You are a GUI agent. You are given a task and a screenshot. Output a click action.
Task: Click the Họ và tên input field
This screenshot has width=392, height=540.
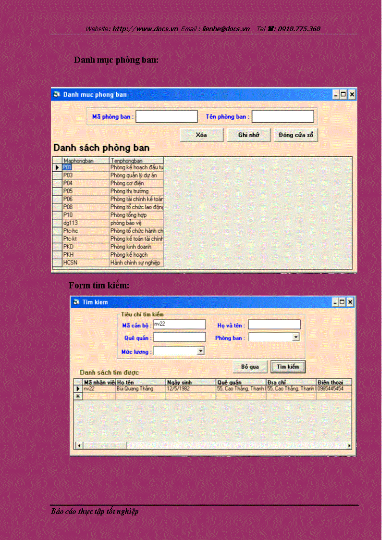point(274,324)
